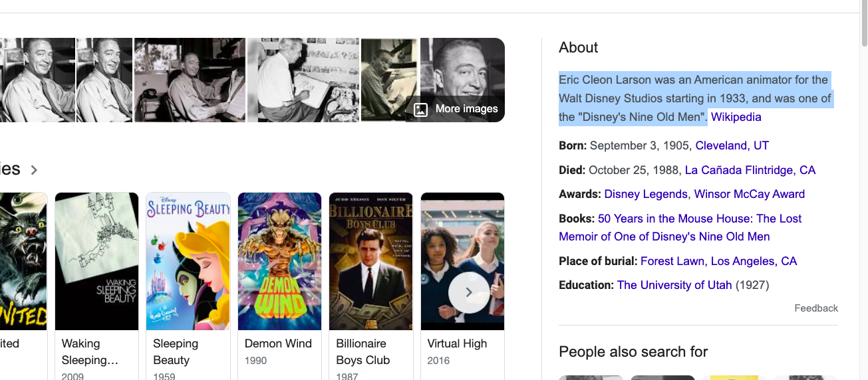View the photo of the animator drawing at a desk
Image resolution: width=868 pixels, height=380 pixels.
coord(303,80)
